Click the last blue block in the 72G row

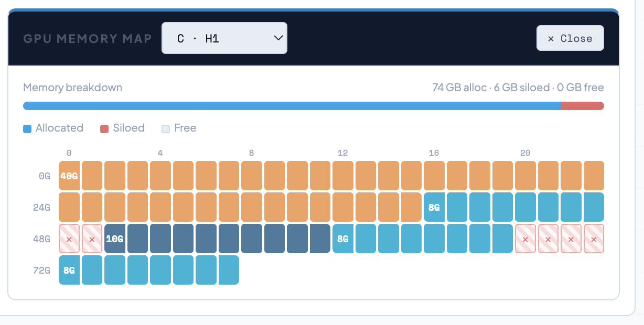click(x=229, y=270)
